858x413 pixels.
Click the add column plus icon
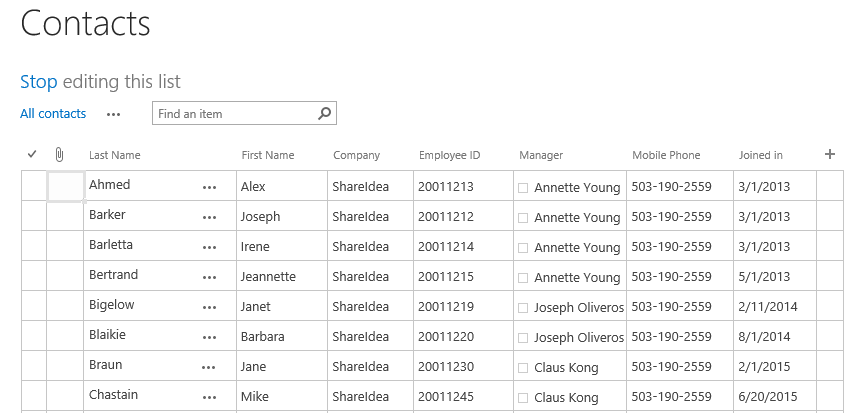829,154
